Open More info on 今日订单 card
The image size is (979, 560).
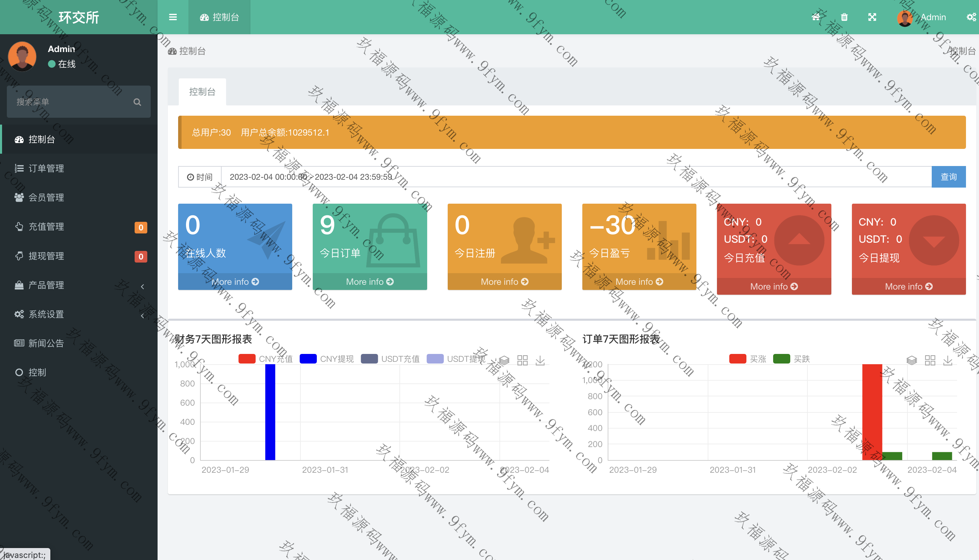pos(369,282)
